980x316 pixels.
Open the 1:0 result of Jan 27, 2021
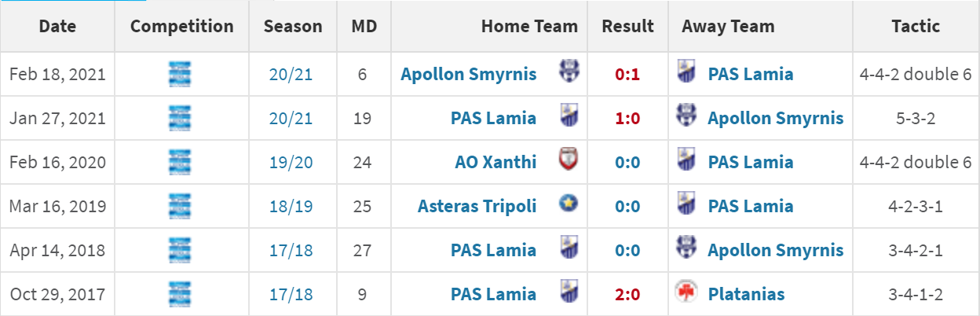point(627,119)
